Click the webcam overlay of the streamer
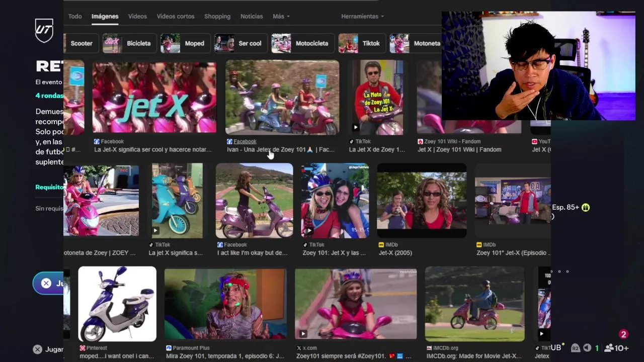The image size is (644, 362). (x=538, y=66)
